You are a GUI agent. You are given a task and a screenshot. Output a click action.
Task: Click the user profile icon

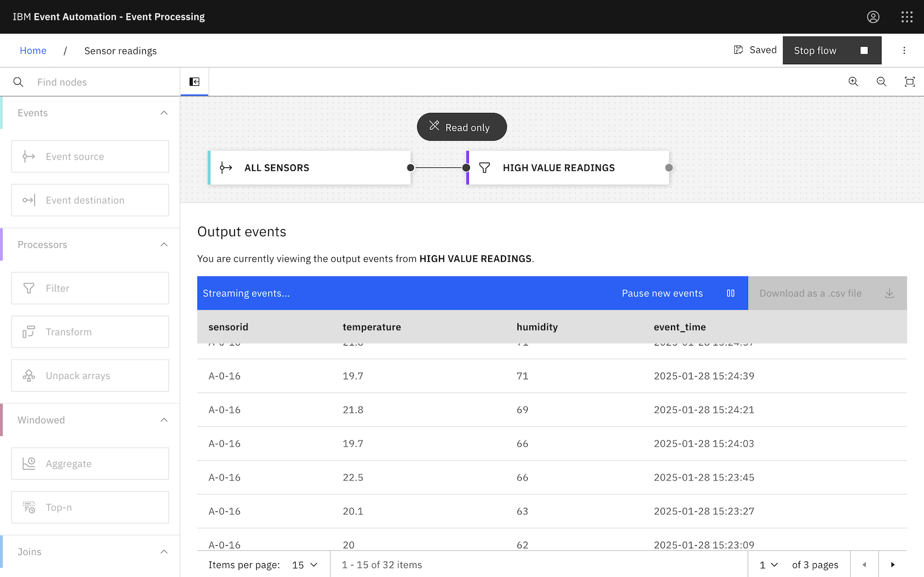(873, 17)
